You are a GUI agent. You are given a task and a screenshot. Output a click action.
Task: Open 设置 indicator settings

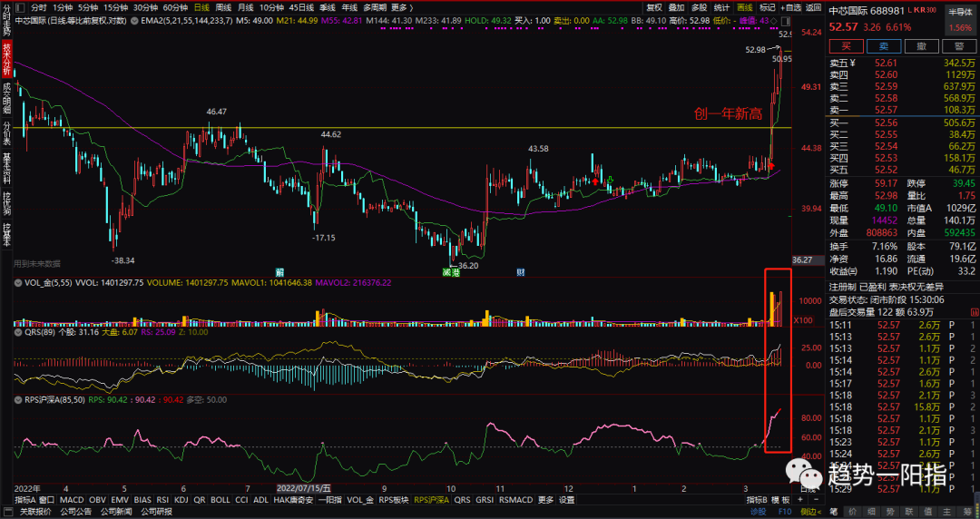pyautogui.click(x=566, y=500)
